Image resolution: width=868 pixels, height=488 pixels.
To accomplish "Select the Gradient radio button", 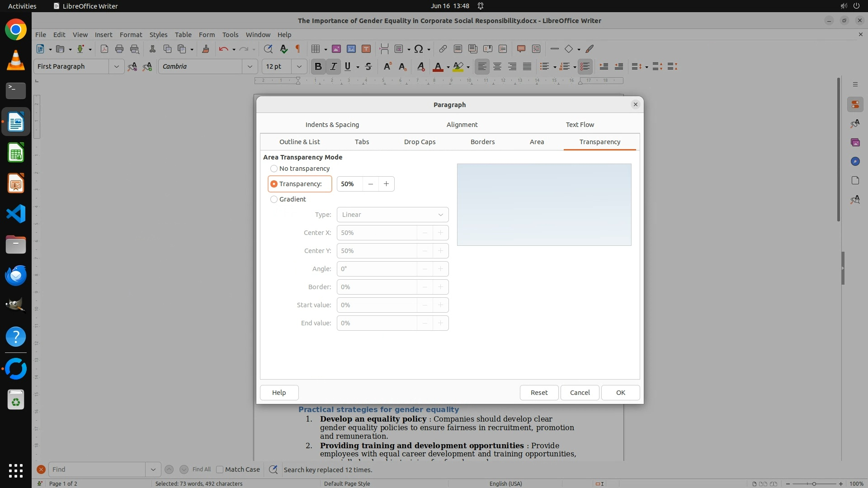I will click(274, 199).
